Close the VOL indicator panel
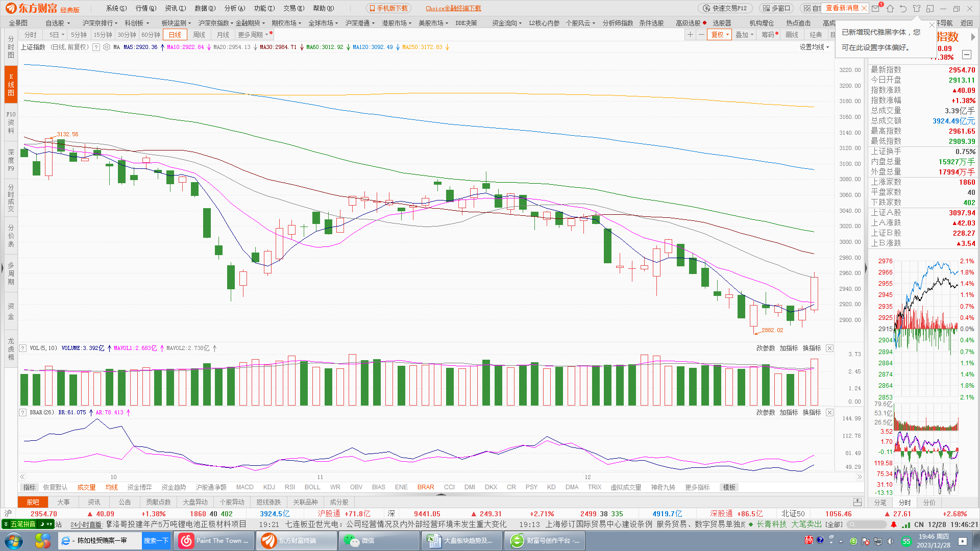 pos(829,348)
